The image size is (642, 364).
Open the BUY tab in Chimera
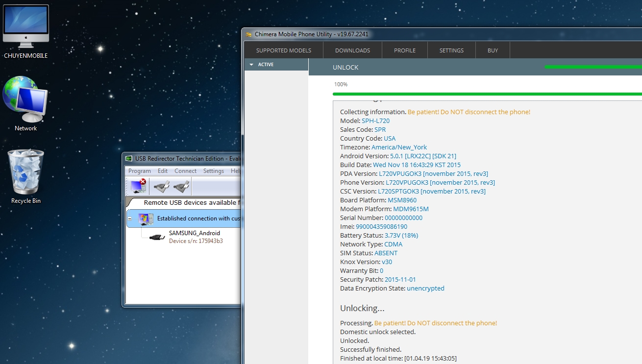493,50
